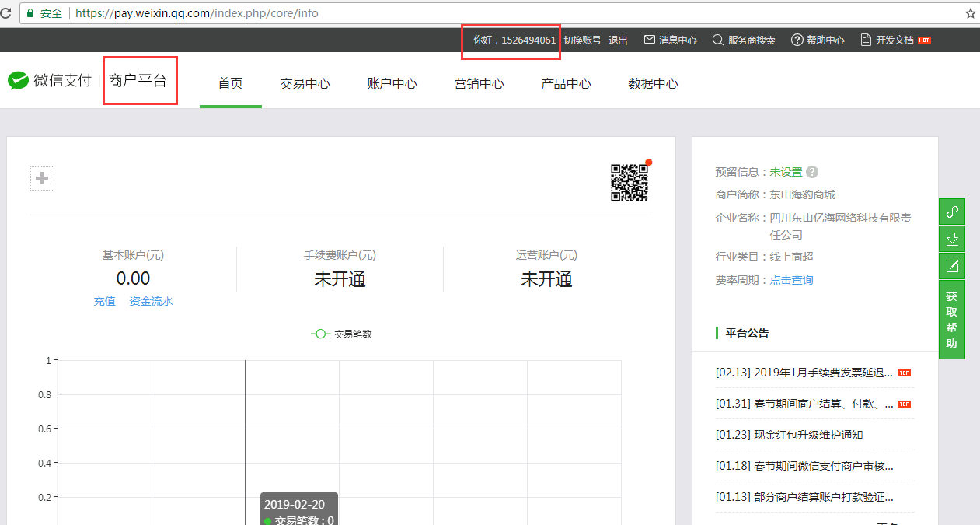
Task: Open the 首页 tab
Action: pyautogui.click(x=231, y=83)
